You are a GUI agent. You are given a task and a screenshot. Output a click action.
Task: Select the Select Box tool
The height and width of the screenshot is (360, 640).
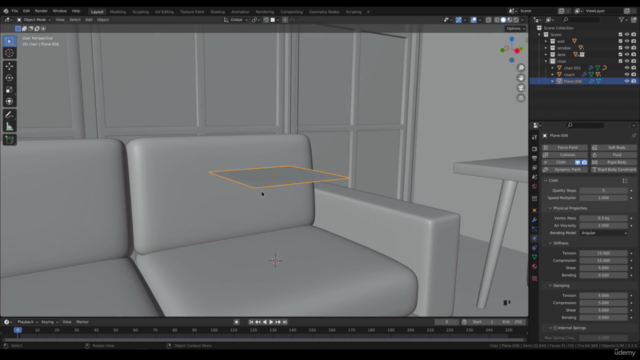click(9, 41)
